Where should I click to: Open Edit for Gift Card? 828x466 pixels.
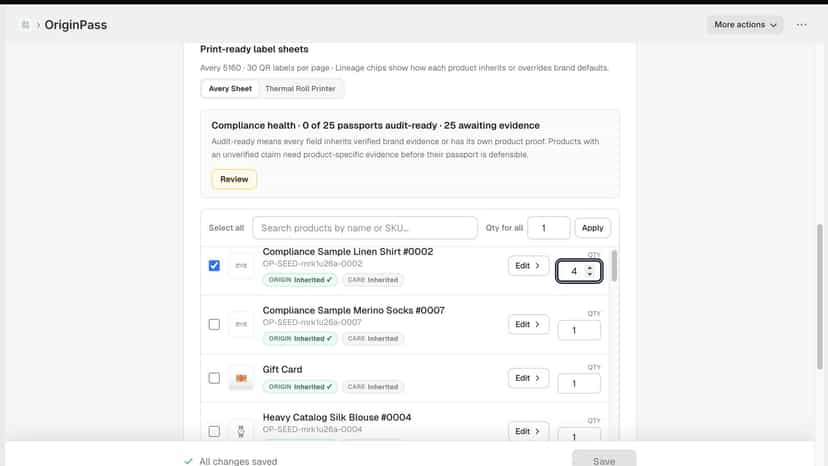[528, 378]
